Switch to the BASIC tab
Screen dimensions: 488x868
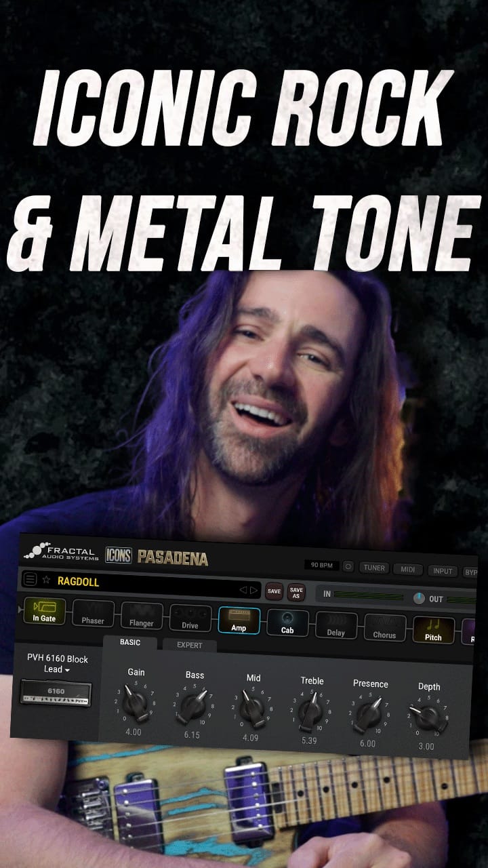point(130,642)
